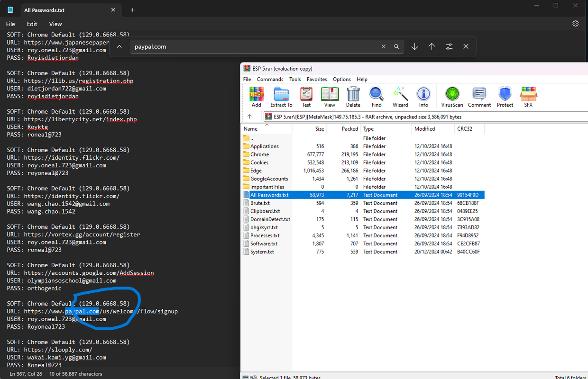
Task: Sort WinRAR list by Size column
Action: click(x=309, y=128)
